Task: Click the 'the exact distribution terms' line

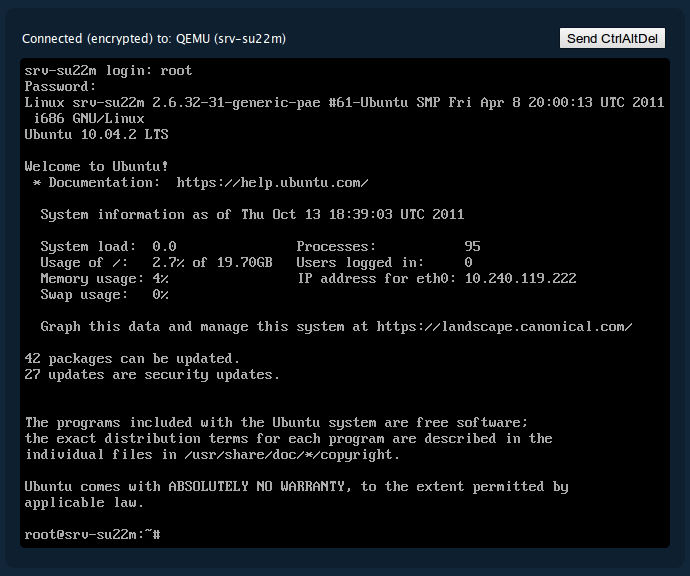Action: coord(288,439)
